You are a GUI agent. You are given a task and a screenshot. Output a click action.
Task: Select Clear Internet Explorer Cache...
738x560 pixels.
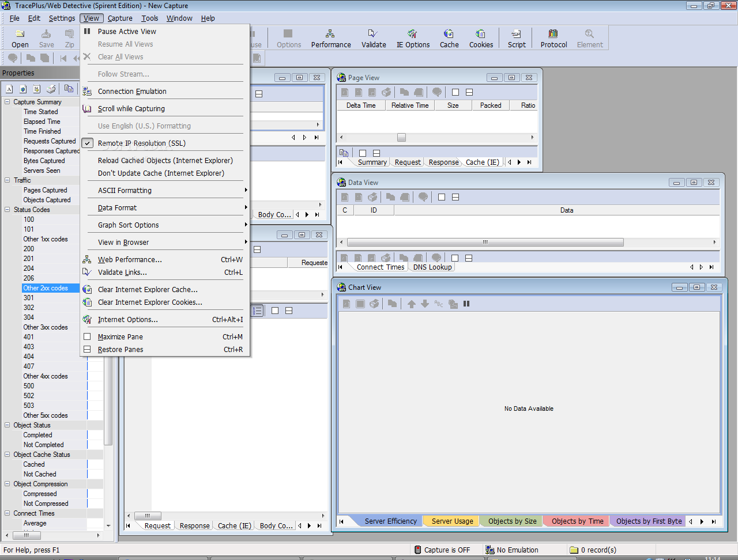click(x=165, y=289)
